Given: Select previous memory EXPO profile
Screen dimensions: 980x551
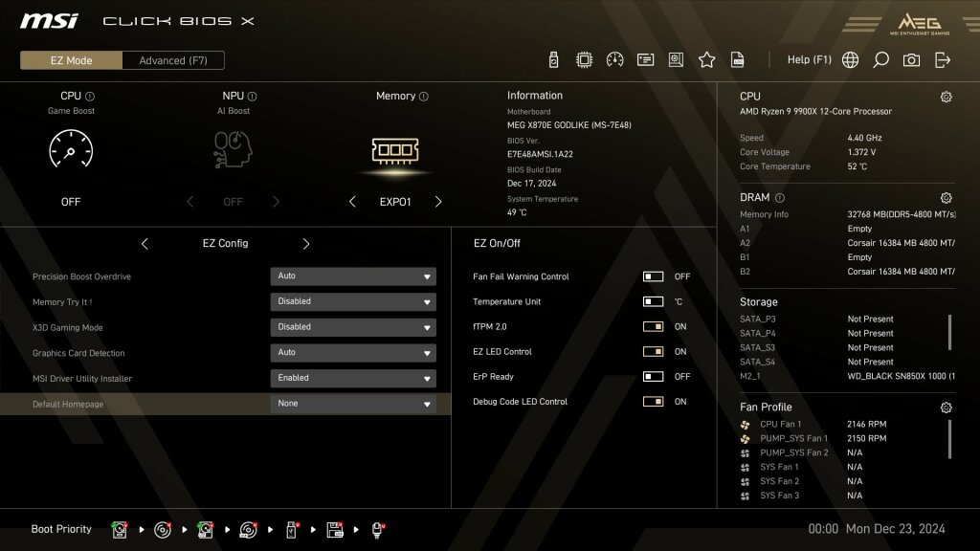Looking at the screenshot, I should point(352,202).
